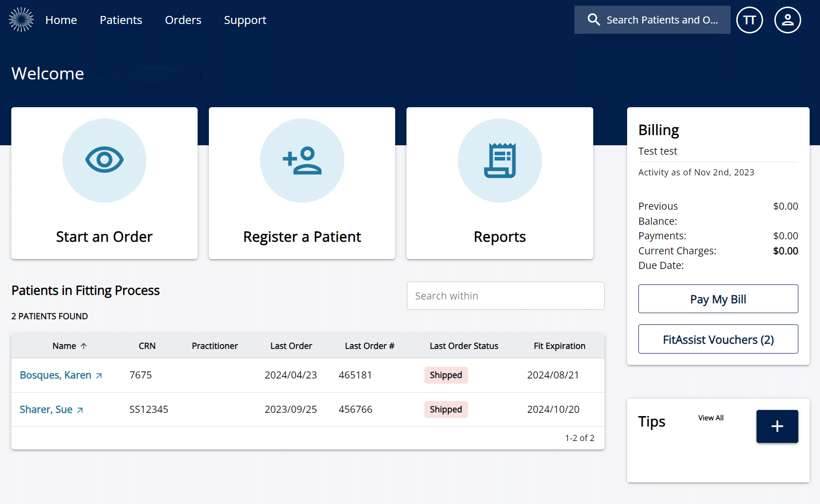
Task: Click the add-person Register a Patient icon
Action: coord(302,160)
